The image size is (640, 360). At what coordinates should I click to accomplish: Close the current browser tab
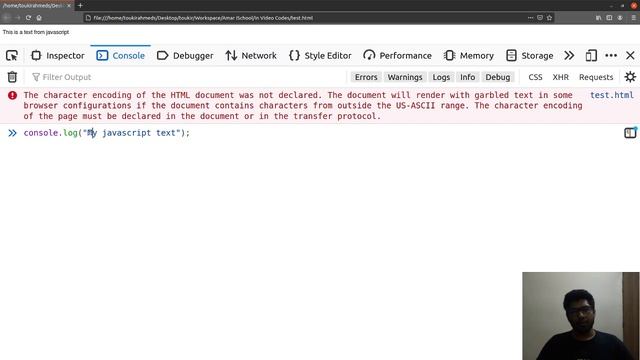69,6
